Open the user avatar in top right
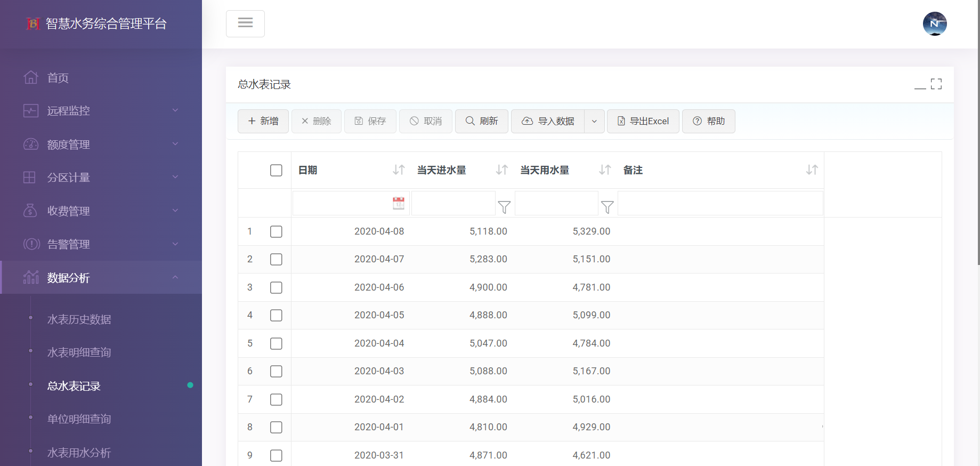Screen dimensions: 980x466 coord(934,24)
